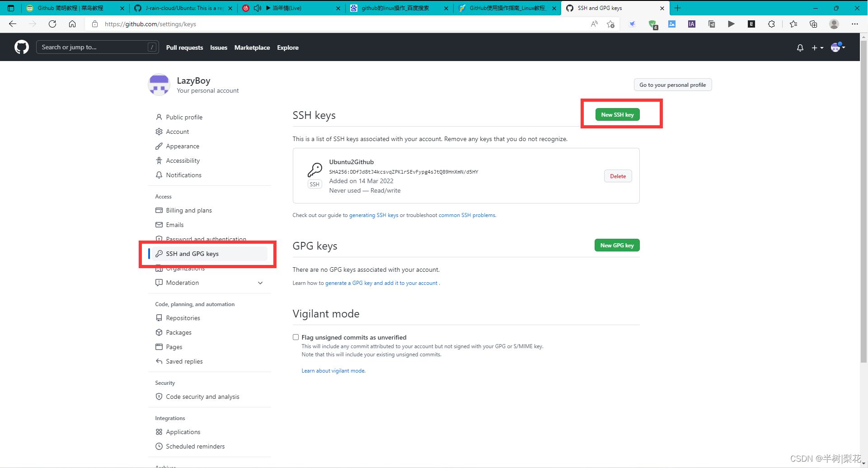Open browser settings and more ellipsis

click(x=854, y=24)
